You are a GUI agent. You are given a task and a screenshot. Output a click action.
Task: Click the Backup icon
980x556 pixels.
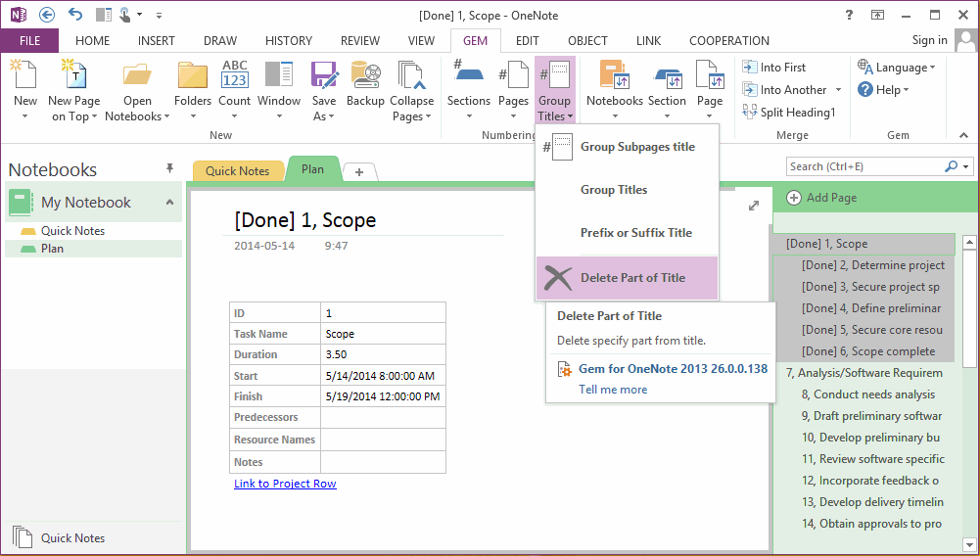tap(365, 75)
